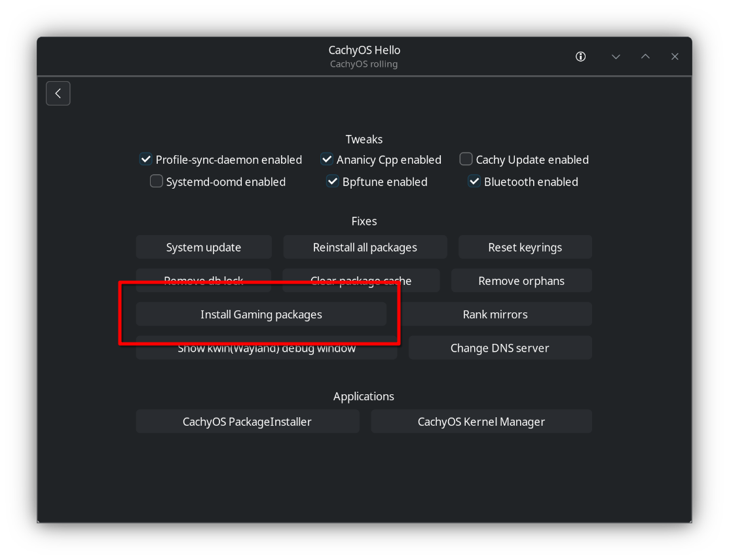729x560 pixels.
Task: Click Rank mirrors button
Action: tap(495, 314)
